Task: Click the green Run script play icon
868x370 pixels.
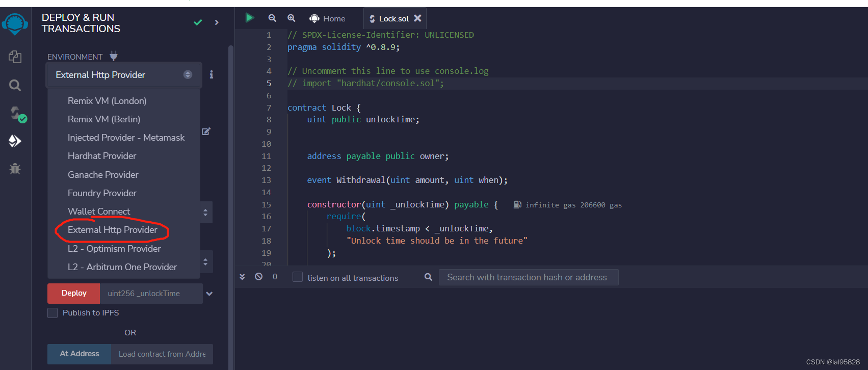Action: tap(249, 18)
